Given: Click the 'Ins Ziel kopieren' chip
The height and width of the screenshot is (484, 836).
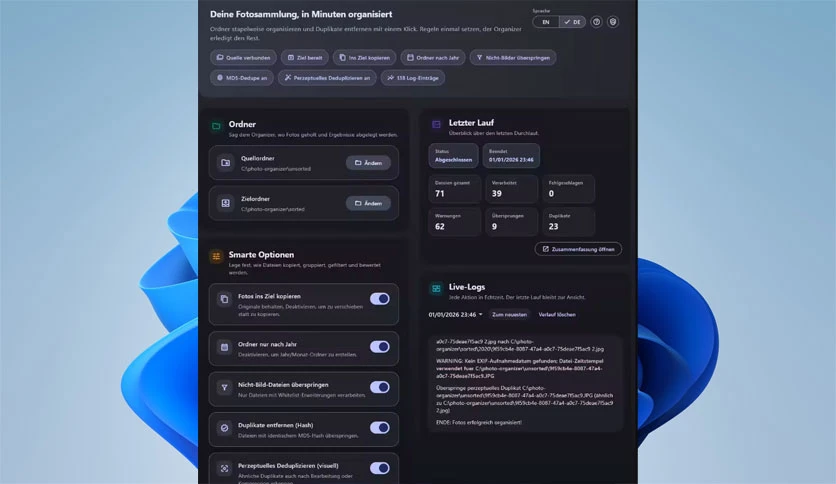Looking at the screenshot, I should (365, 58).
